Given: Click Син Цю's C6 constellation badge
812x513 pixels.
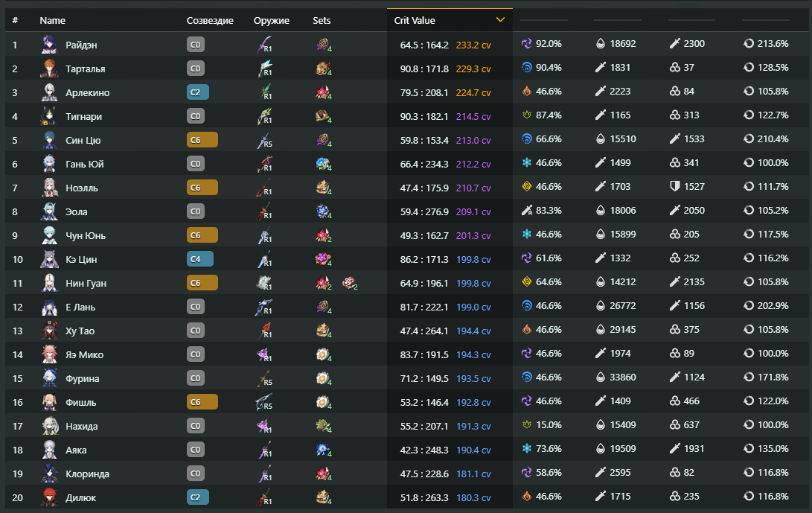Looking at the screenshot, I should coord(202,140).
